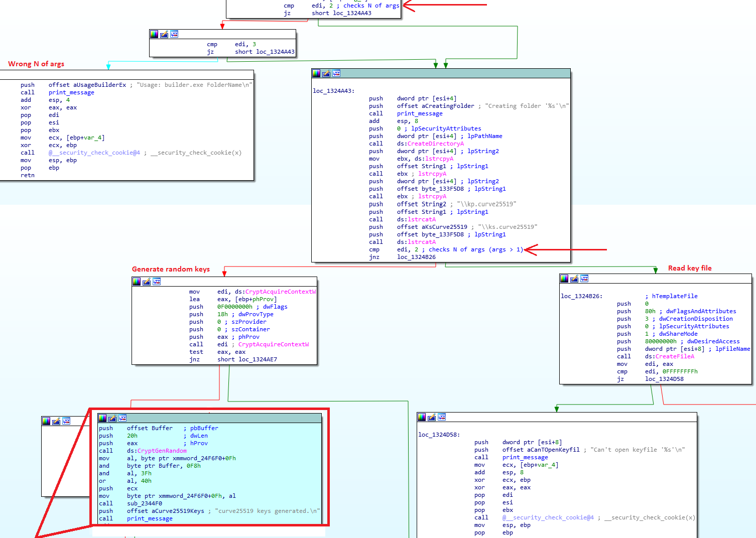Viewport: 756px width, 538px height.
Task: Jump to print_message in the usage block
Action: point(71,92)
